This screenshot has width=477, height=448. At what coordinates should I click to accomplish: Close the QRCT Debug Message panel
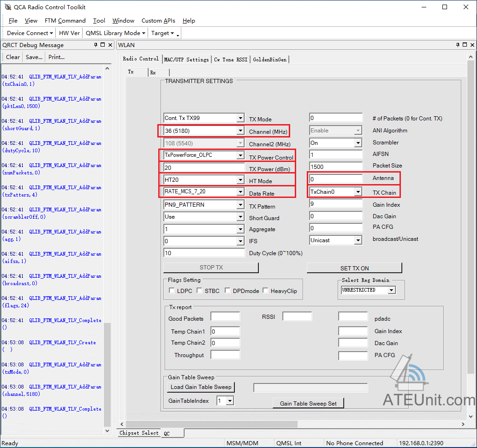point(110,45)
